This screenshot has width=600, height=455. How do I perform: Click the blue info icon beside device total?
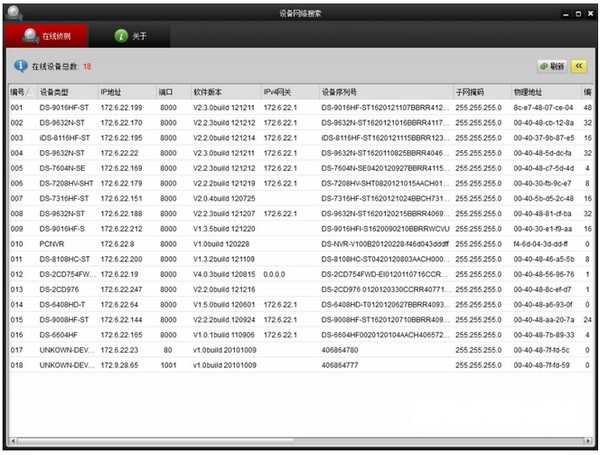(21, 66)
